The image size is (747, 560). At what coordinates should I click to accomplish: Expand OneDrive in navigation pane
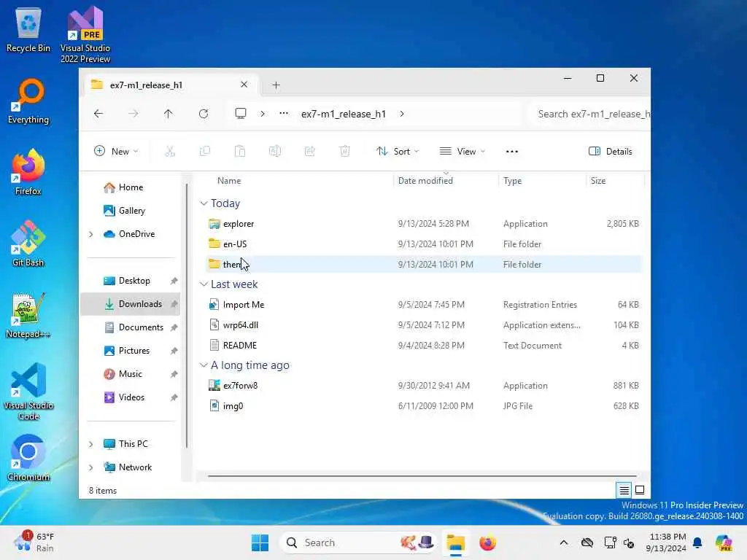click(x=90, y=234)
